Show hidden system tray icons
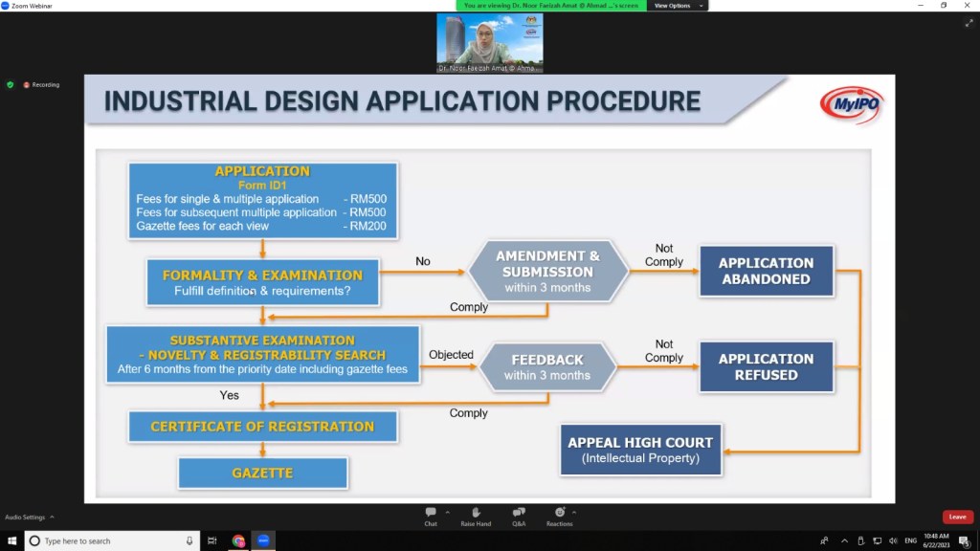 point(844,540)
